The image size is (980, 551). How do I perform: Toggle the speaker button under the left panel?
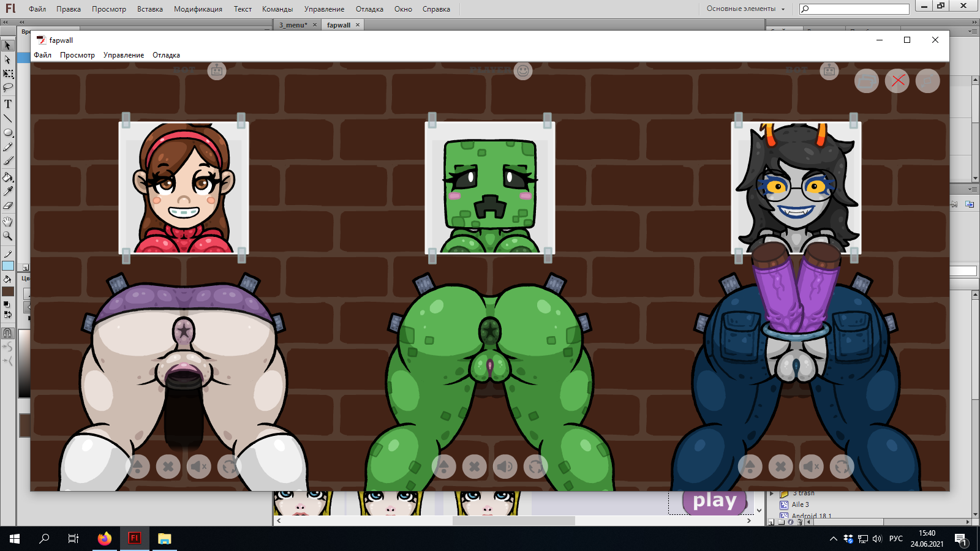tap(199, 467)
